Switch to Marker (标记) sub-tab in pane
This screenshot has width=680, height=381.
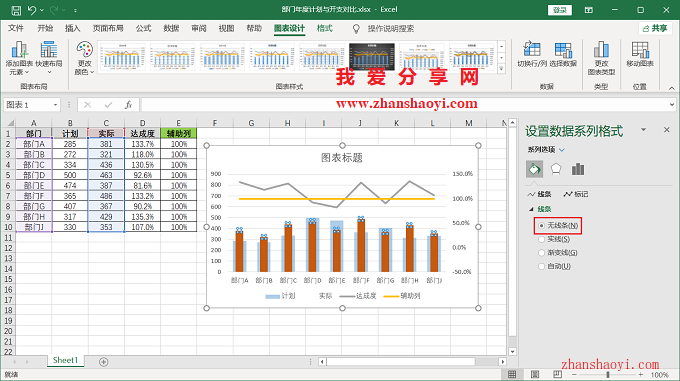(x=575, y=194)
